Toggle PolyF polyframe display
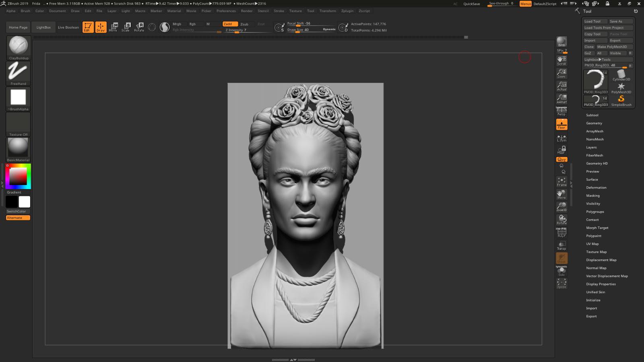 click(x=561, y=232)
